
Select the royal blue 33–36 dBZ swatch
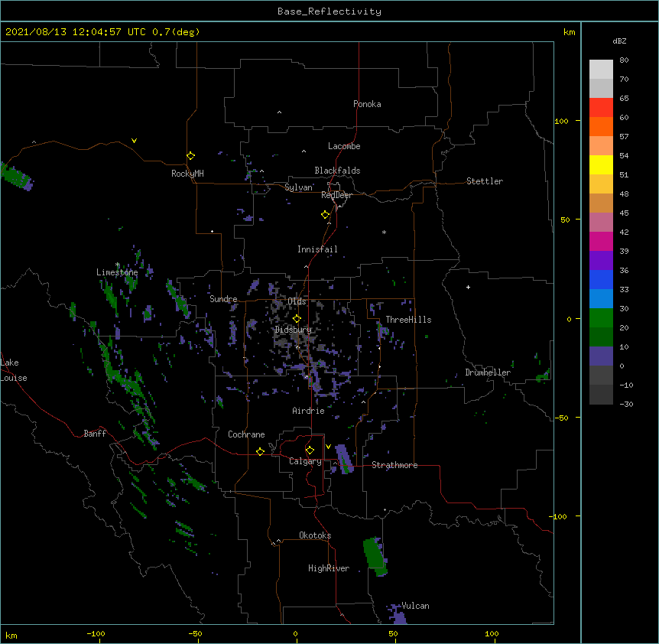click(601, 279)
